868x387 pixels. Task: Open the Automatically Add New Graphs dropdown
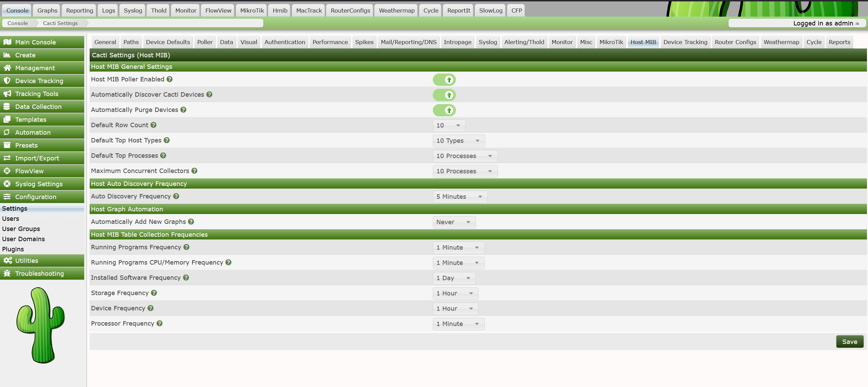pos(454,222)
